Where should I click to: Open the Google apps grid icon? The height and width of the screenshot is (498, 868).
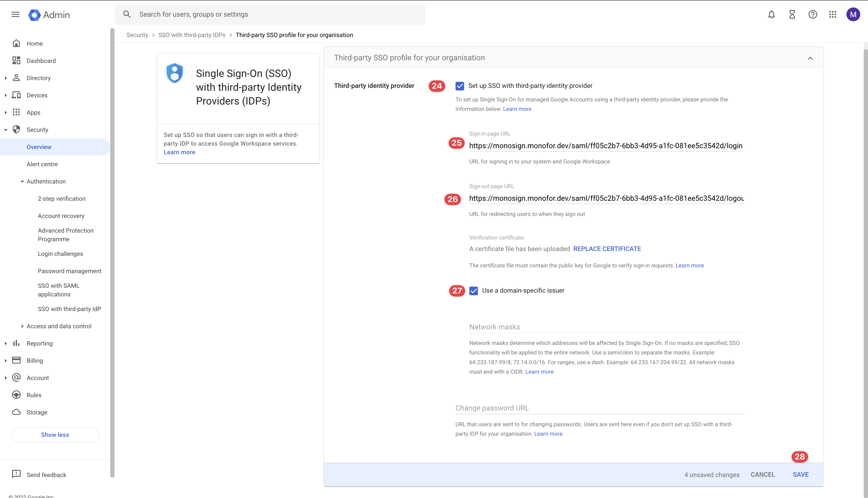pyautogui.click(x=832, y=14)
